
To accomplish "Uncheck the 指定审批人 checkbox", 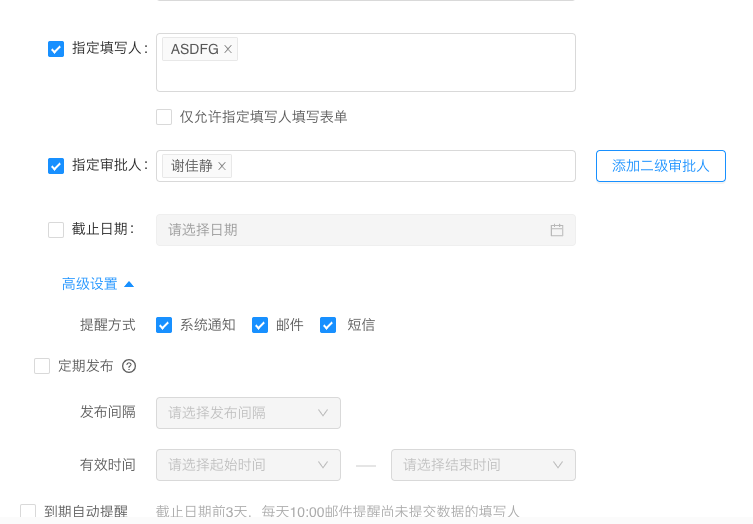I will [x=56, y=166].
